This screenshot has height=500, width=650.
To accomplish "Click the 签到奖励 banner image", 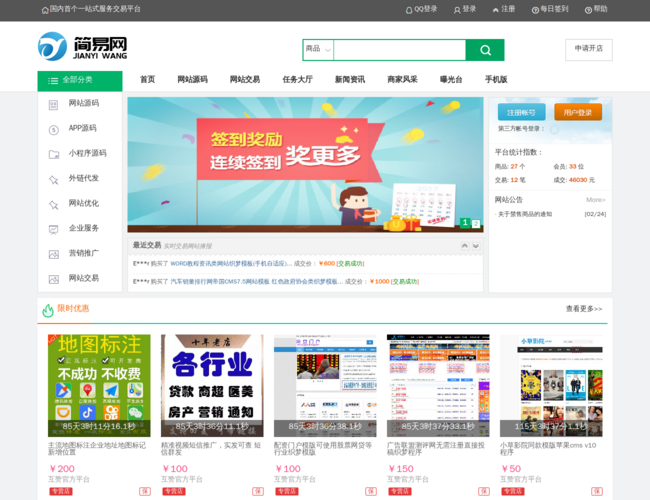I will point(305,165).
